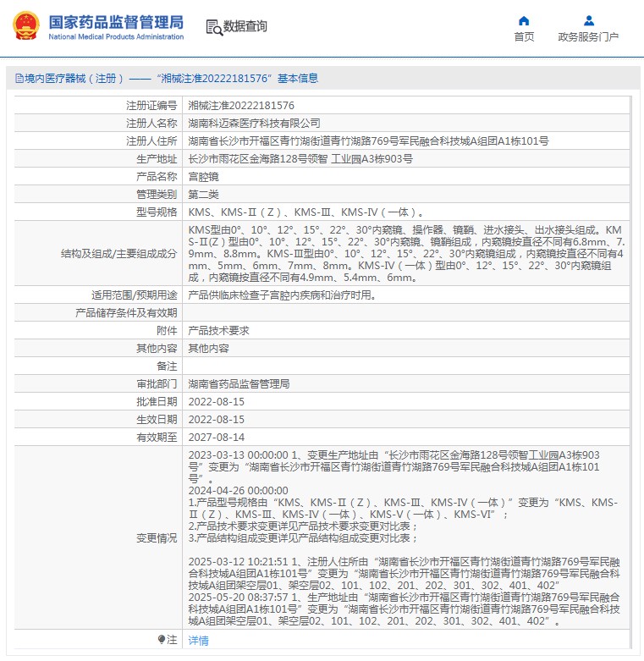Image resolution: width=644 pixels, height=661 pixels.
Task: Select 批准日期 value 2022-08-15
Action: [x=216, y=402]
